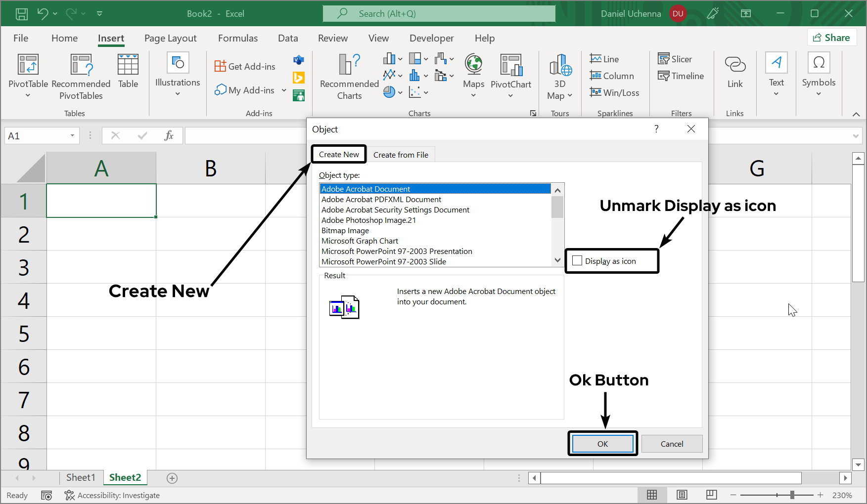
Task: Click the Get Add-ins icon
Action: coord(221,65)
